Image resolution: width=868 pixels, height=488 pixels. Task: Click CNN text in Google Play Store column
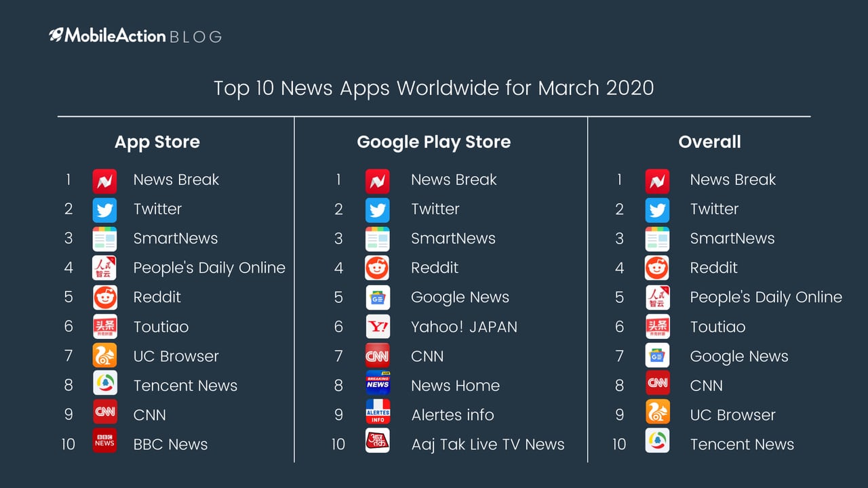pyautogui.click(x=427, y=356)
